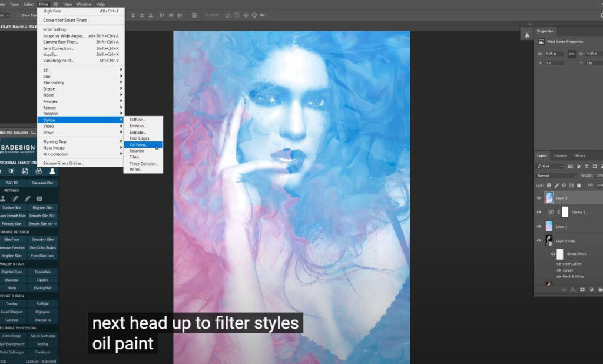Hide the Smart Filters effects
Image resolution: width=603 pixels, height=364 pixels.
point(553,253)
